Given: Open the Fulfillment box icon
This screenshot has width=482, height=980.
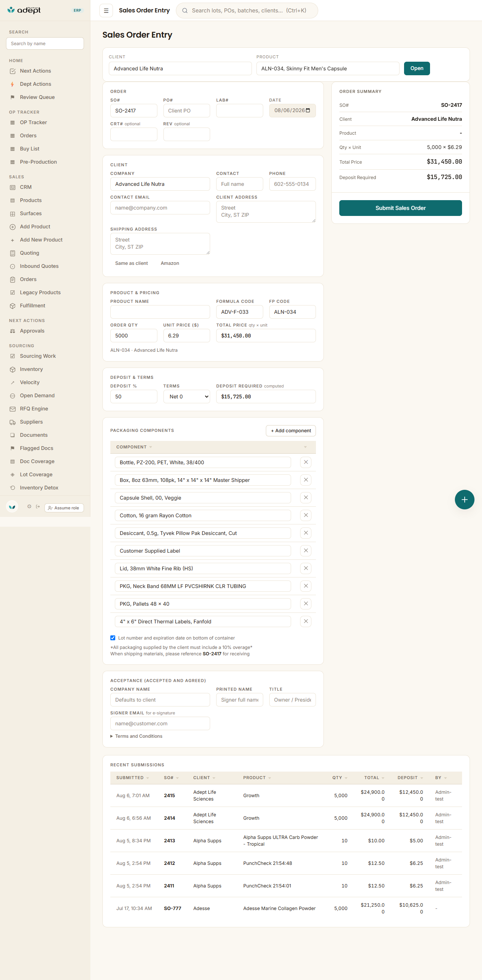Looking at the screenshot, I should pyautogui.click(x=12, y=306).
